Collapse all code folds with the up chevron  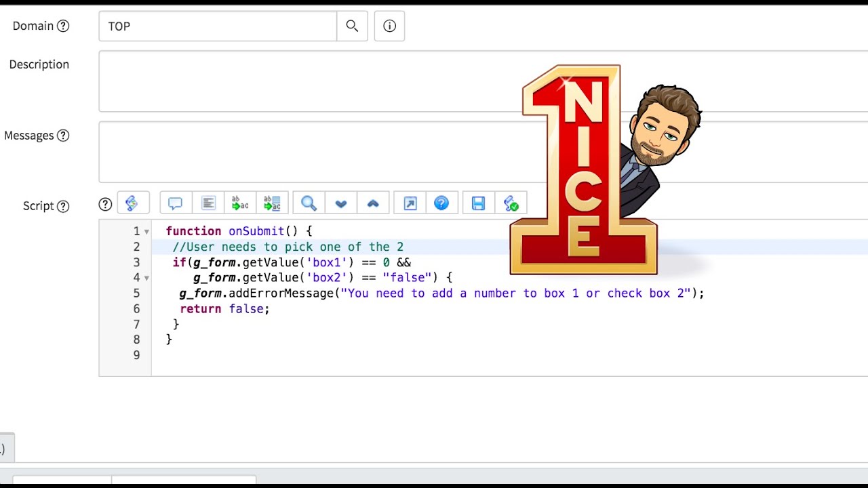point(373,203)
